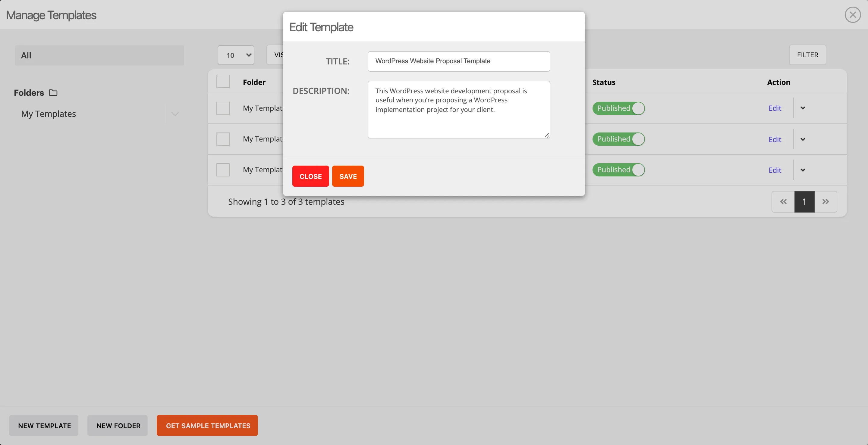Viewport: 868px width, 445px height.
Task: Check the second template row checkbox
Action: (223, 139)
